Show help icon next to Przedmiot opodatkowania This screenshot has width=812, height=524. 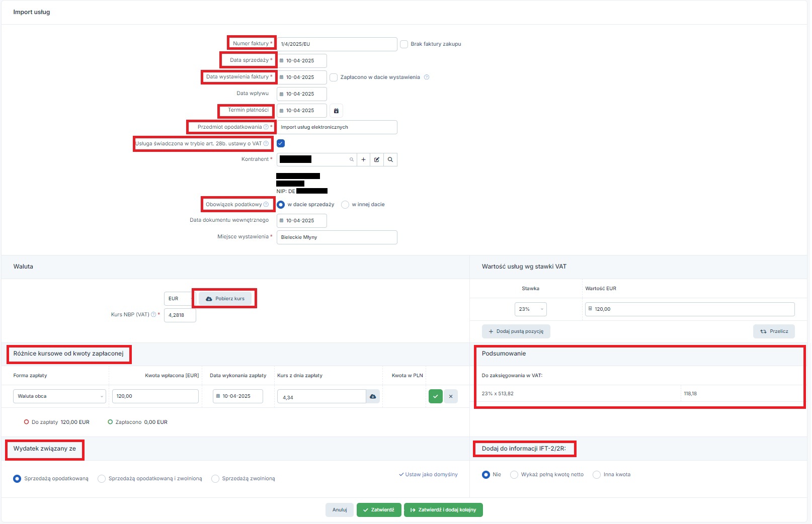[x=266, y=127]
